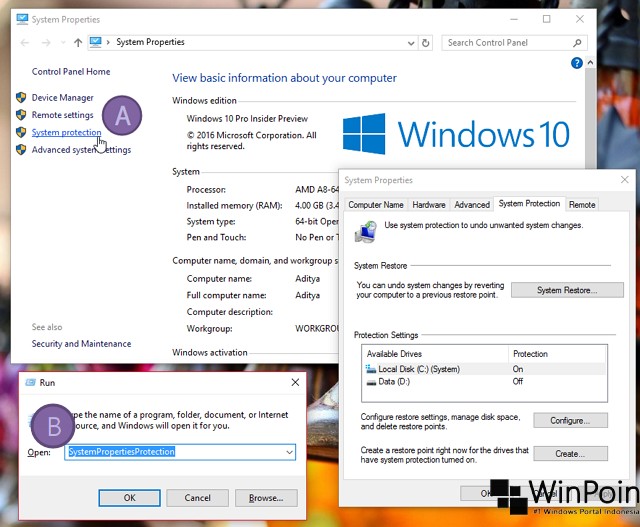Image resolution: width=640 pixels, height=527 pixels.
Task: Click the computer icon in the address bar
Action: tap(96, 42)
